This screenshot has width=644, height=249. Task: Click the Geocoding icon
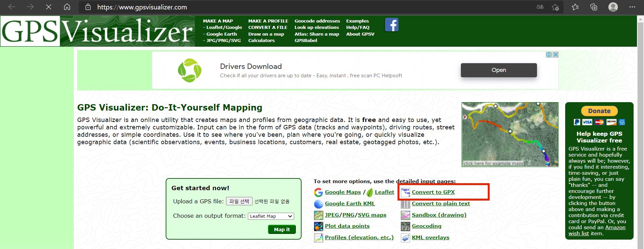click(406, 226)
